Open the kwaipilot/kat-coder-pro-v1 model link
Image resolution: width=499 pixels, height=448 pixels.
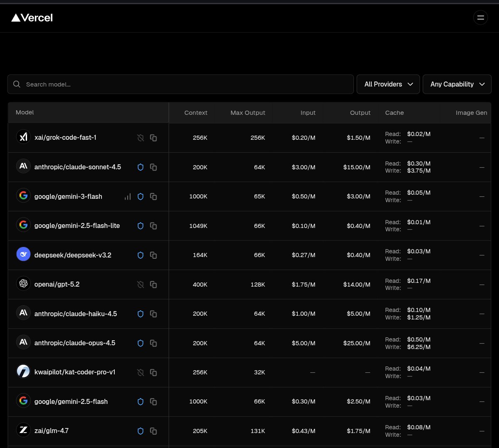point(75,372)
